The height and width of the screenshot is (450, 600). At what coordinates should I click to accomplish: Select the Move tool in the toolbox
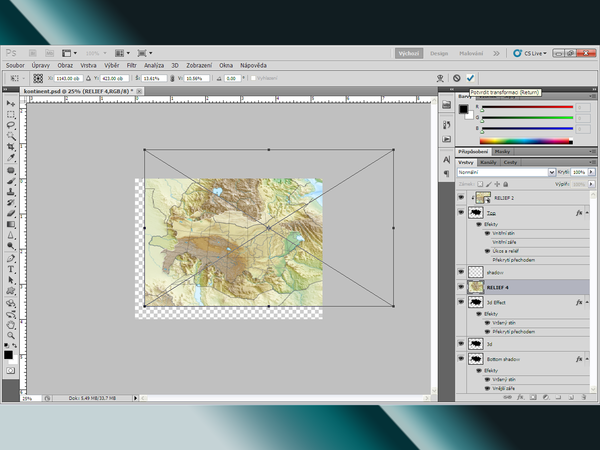pos(10,102)
